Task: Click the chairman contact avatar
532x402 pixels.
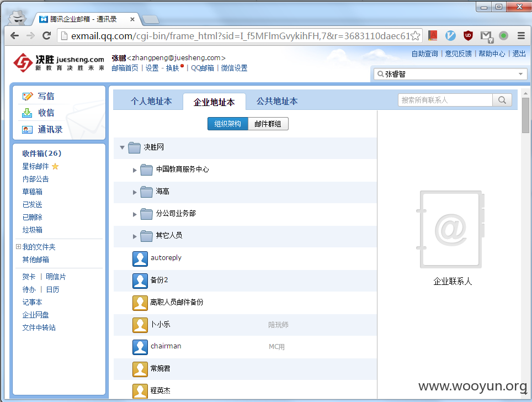Action: point(140,347)
